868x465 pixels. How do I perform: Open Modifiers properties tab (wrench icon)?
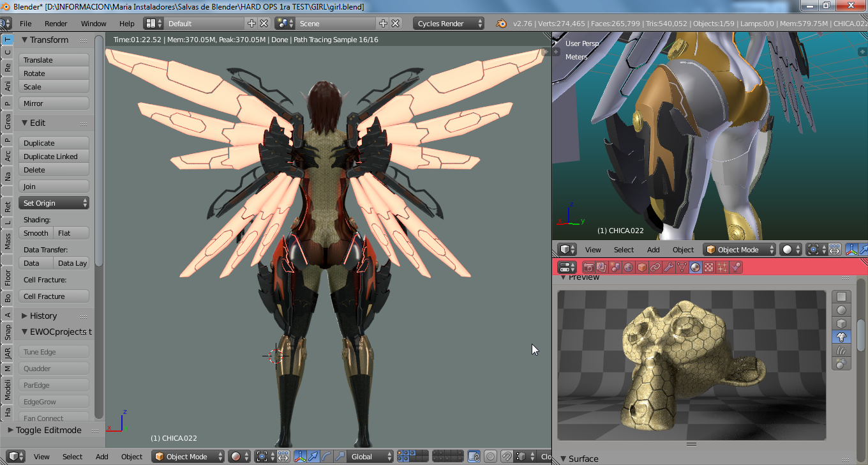click(x=669, y=268)
